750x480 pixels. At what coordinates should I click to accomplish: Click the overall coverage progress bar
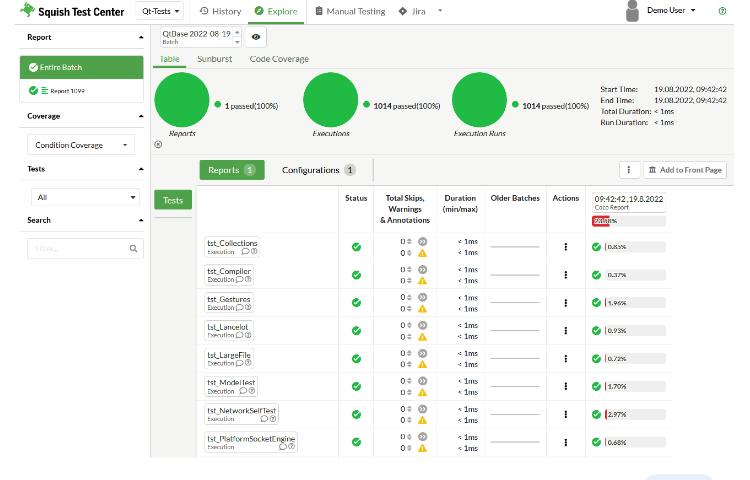(x=629, y=221)
